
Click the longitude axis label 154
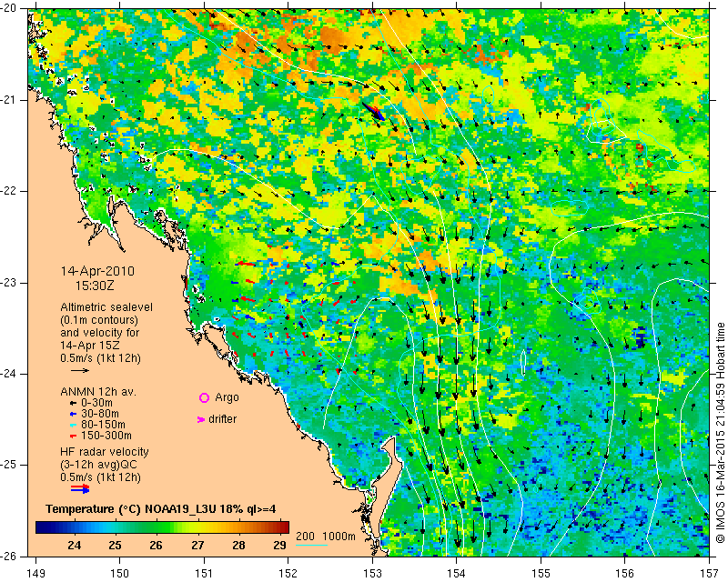pos(457,574)
